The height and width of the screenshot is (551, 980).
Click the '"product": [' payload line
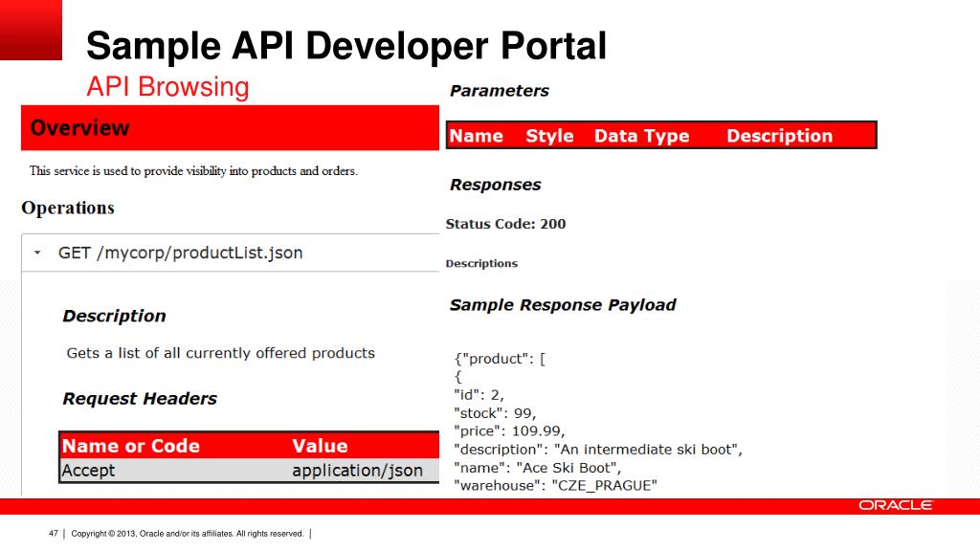(x=500, y=360)
